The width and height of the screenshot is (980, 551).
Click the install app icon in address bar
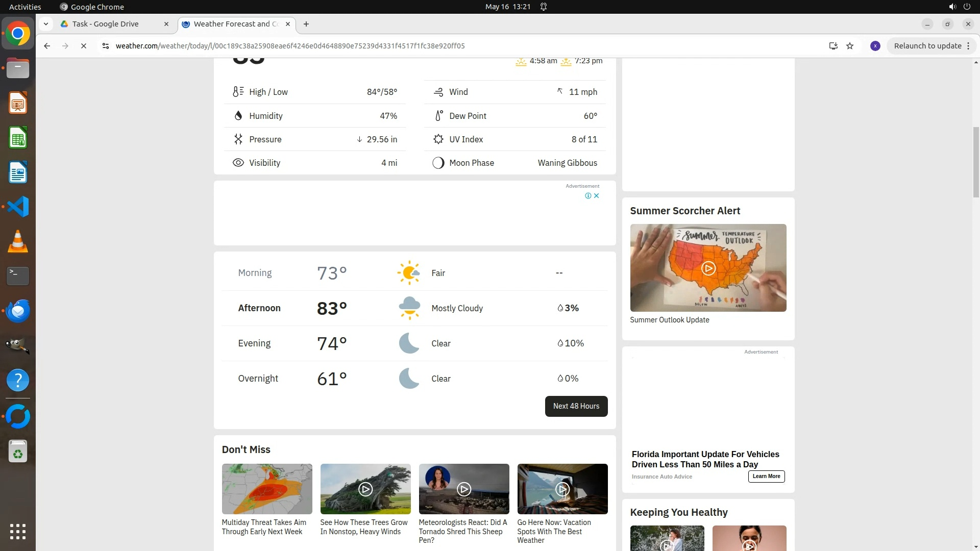pos(833,46)
